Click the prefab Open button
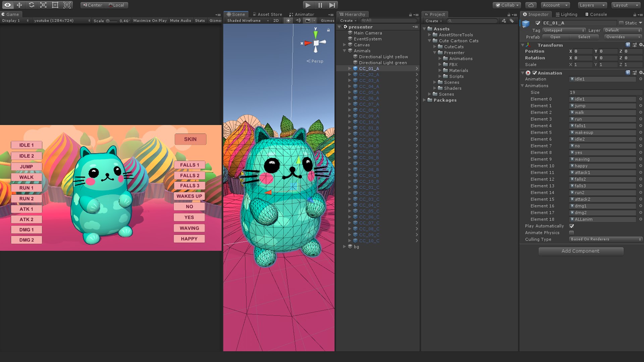Image resolution: width=644 pixels, height=362 pixels. pyautogui.click(x=555, y=37)
